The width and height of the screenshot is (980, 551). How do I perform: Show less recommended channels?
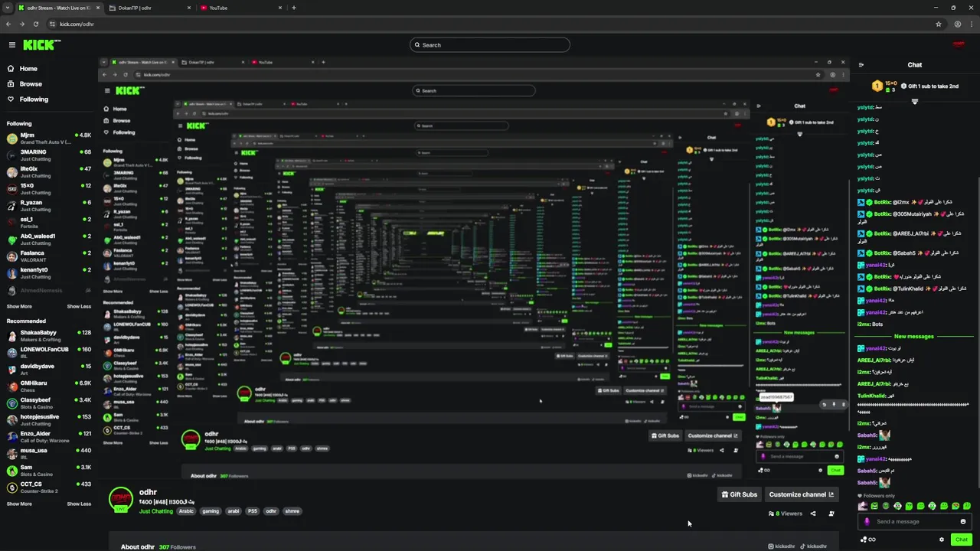pos(79,504)
